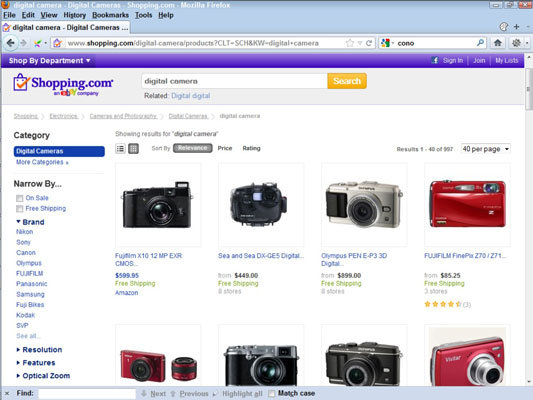
Task: Click the Electronics breadcrumb link
Action: point(64,116)
